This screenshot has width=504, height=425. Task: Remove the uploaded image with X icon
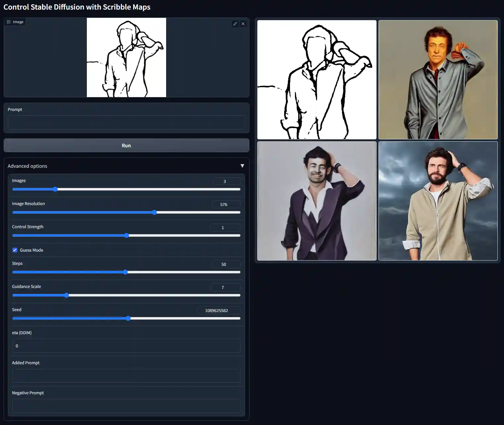click(x=243, y=24)
